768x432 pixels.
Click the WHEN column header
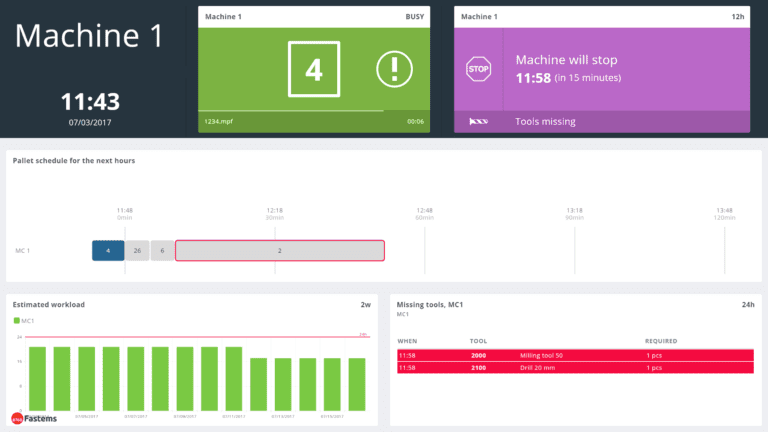pos(407,341)
